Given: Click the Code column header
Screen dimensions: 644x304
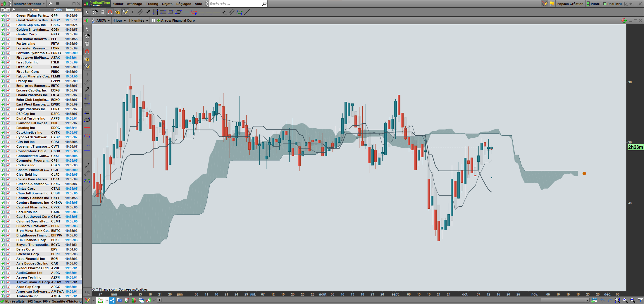Looking at the screenshot, I should [x=58, y=10].
